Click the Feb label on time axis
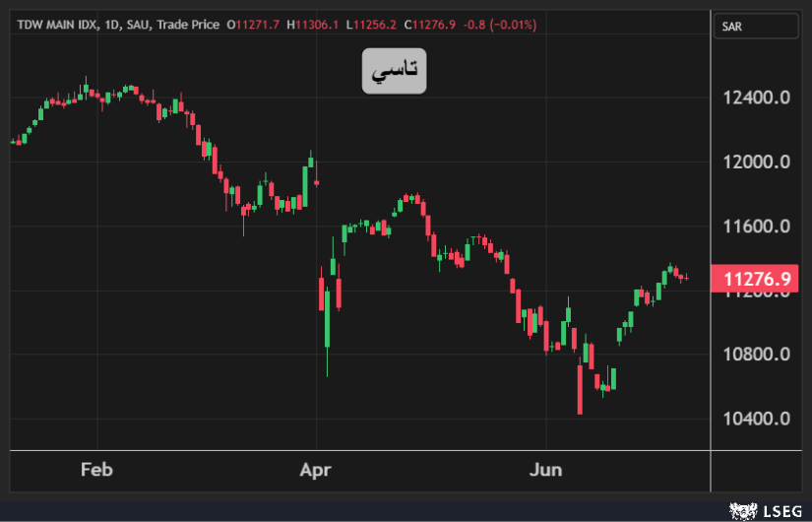This screenshot has height=522, width=812. pyautogui.click(x=96, y=470)
